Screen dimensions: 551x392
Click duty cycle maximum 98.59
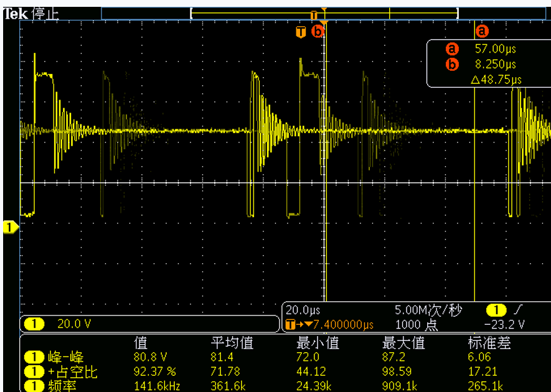(x=397, y=371)
